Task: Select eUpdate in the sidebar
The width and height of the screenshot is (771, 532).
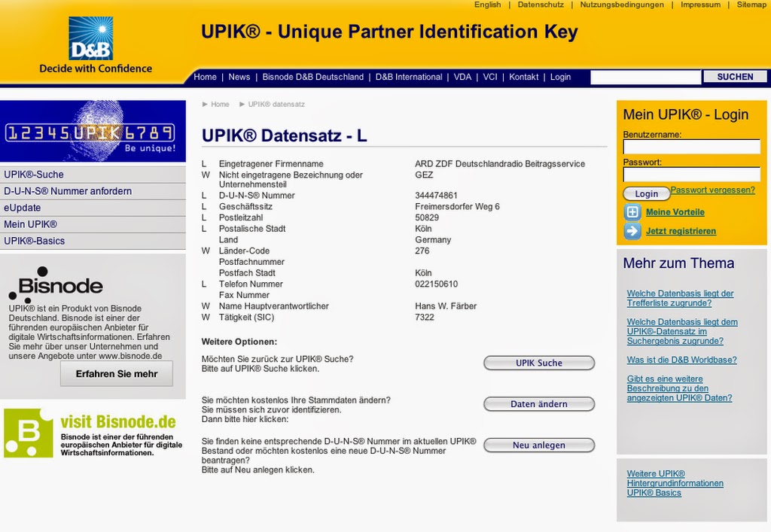Action: coord(93,208)
